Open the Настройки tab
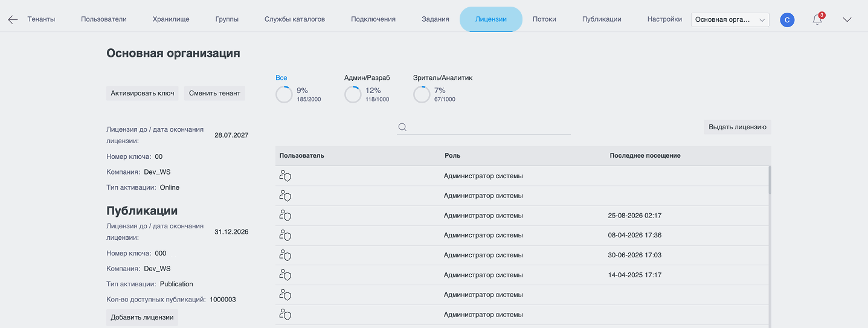Viewport: 868px width, 328px height. [664, 19]
